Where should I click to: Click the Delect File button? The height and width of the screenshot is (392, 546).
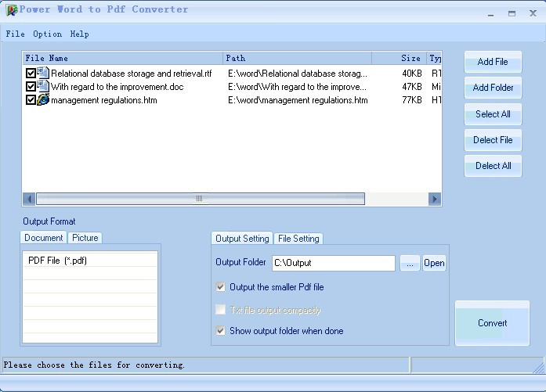pos(493,140)
